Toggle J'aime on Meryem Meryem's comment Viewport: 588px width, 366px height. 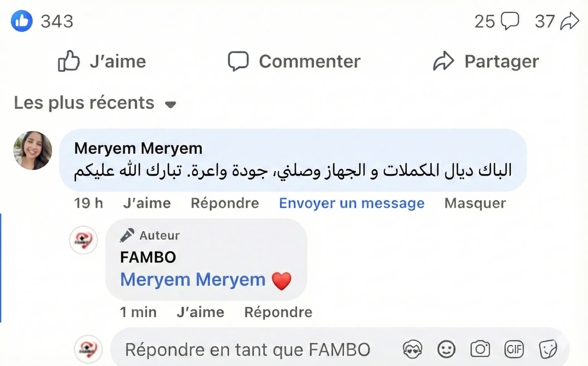tap(147, 203)
